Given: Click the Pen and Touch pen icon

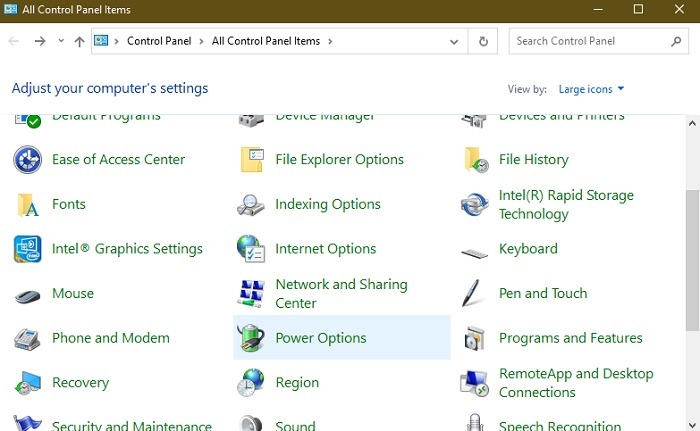Looking at the screenshot, I should coord(471,293).
